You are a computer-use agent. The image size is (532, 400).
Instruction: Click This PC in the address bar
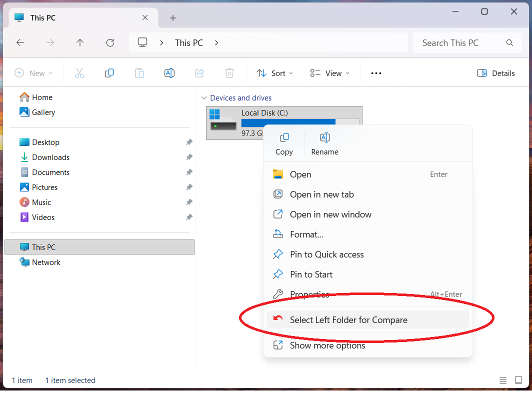[x=189, y=42]
